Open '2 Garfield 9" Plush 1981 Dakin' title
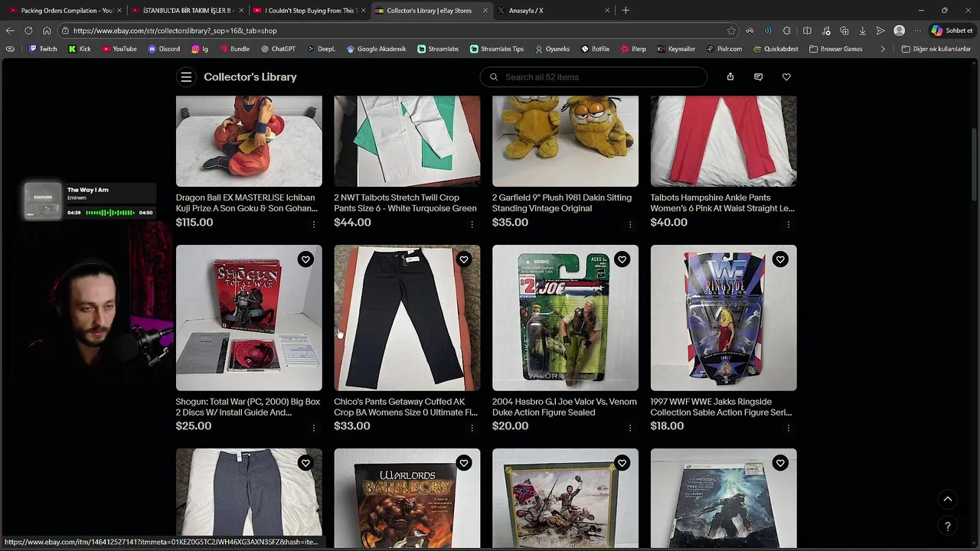This screenshot has width=980, height=551. [562, 203]
